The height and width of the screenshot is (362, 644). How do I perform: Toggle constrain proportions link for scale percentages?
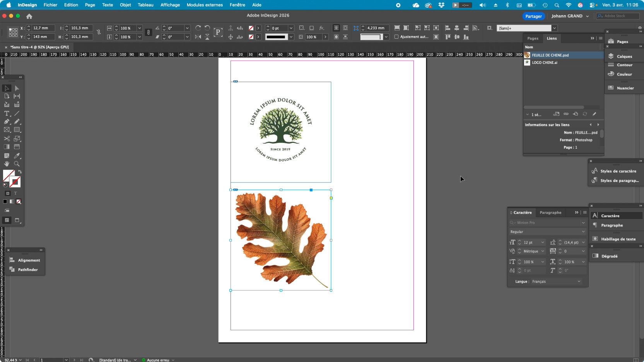point(148,33)
